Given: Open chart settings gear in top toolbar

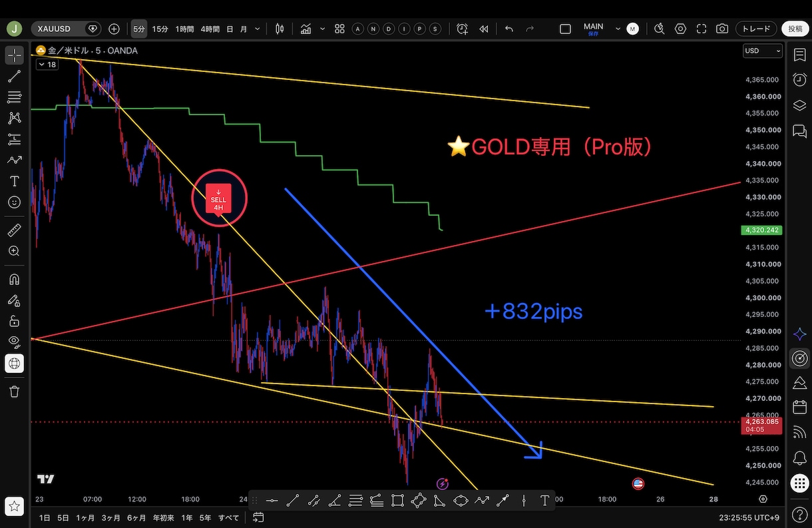Looking at the screenshot, I should point(680,29).
